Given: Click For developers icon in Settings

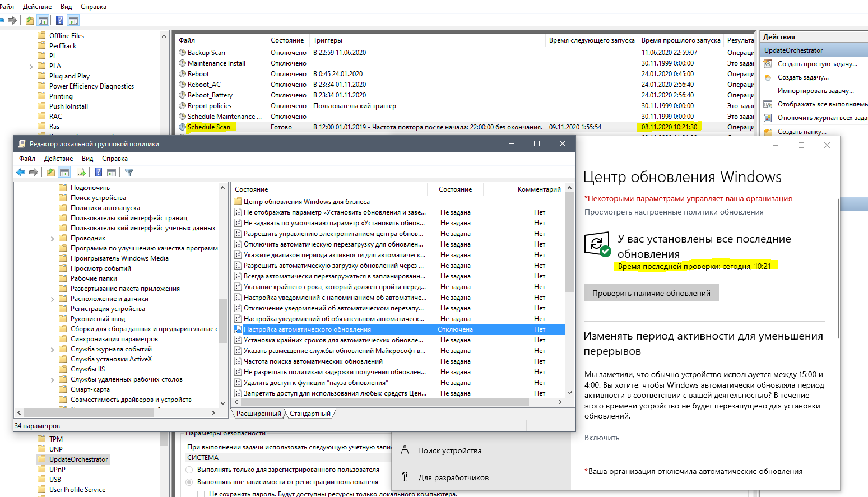Looking at the screenshot, I should [x=405, y=477].
